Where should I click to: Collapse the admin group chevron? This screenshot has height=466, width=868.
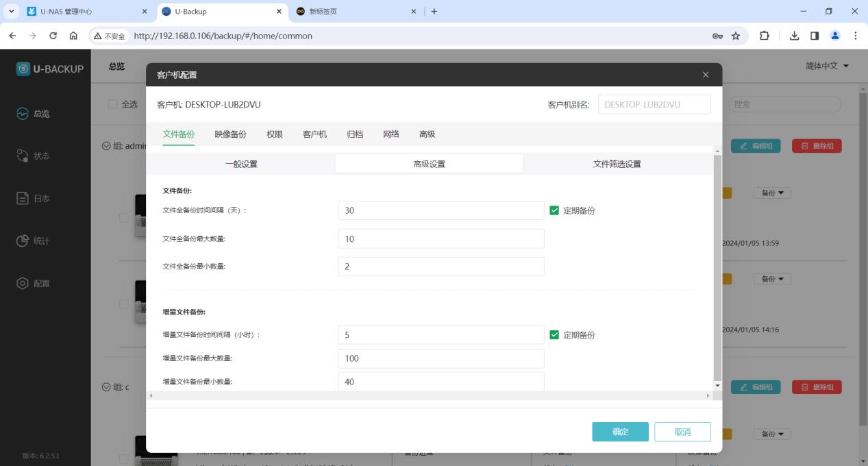pos(106,146)
